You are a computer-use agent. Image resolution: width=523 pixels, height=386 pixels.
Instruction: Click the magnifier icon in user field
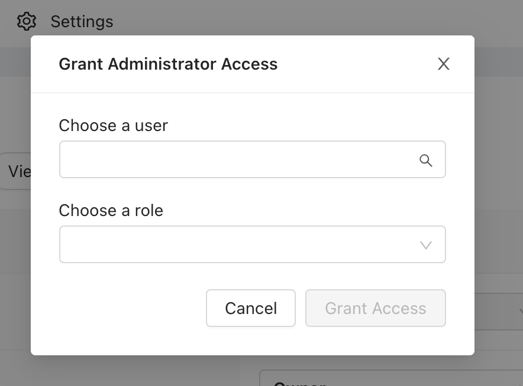click(x=426, y=160)
